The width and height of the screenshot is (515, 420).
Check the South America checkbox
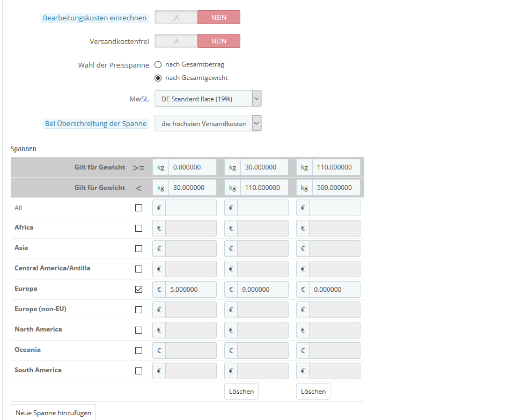pos(138,371)
